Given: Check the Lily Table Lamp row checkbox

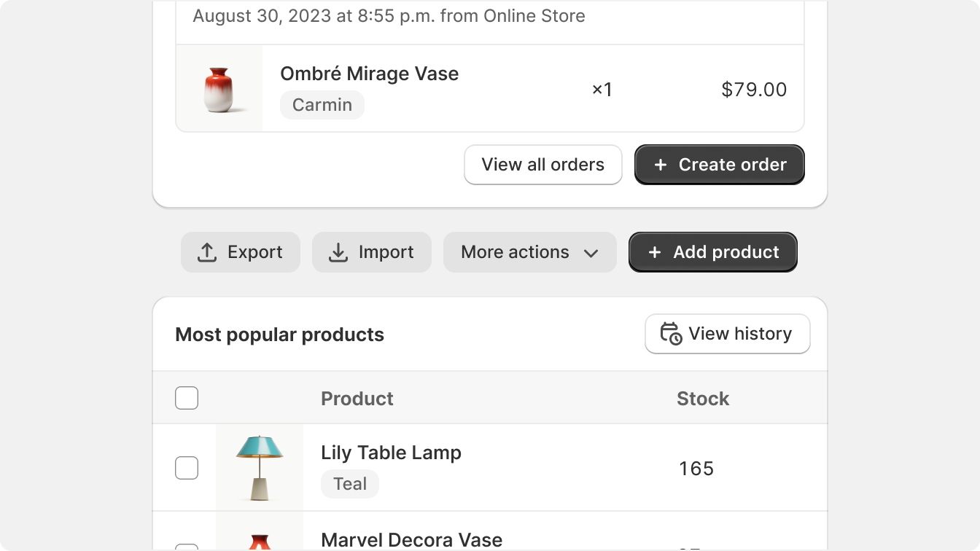Looking at the screenshot, I should pyautogui.click(x=187, y=468).
